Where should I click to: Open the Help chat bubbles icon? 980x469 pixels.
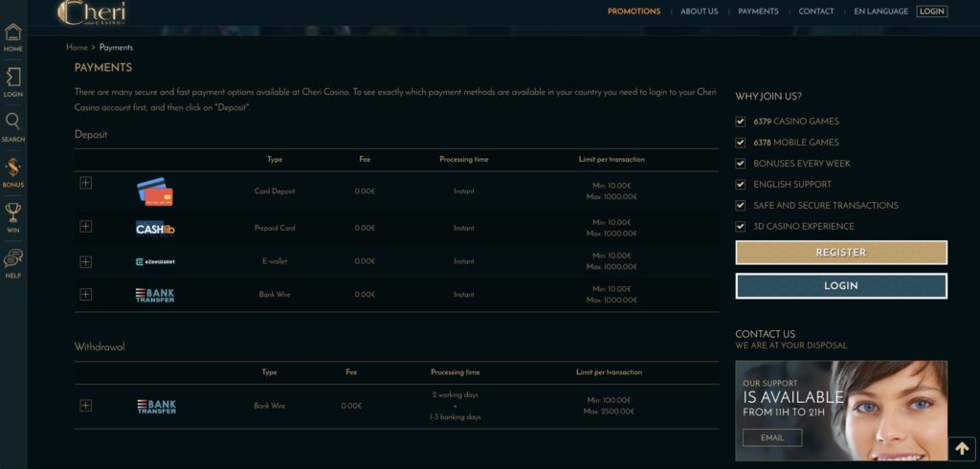(13, 257)
